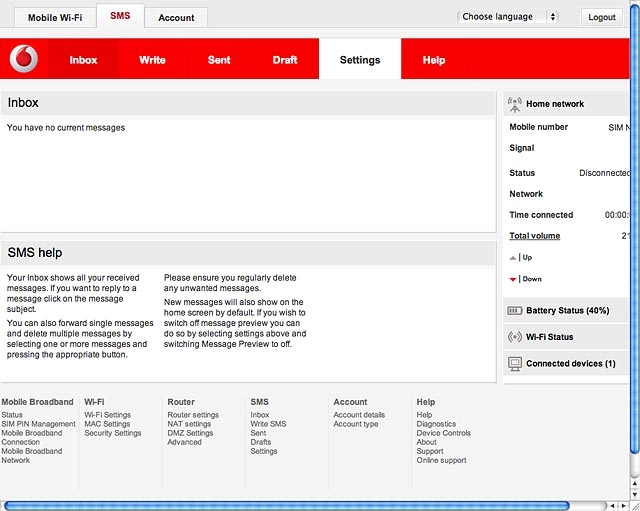Screen dimensions: 640x511
Task: Click the Home network antenna icon
Action: pyautogui.click(x=515, y=104)
